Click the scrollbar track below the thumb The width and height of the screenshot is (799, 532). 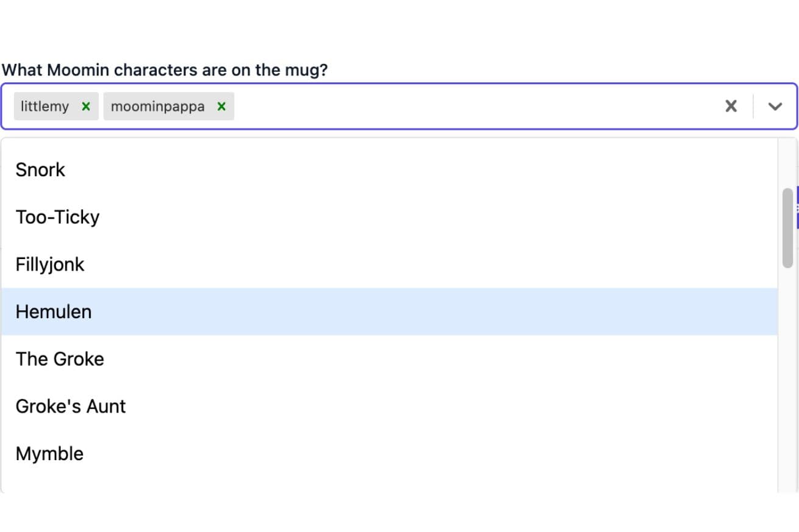[x=787, y=378]
